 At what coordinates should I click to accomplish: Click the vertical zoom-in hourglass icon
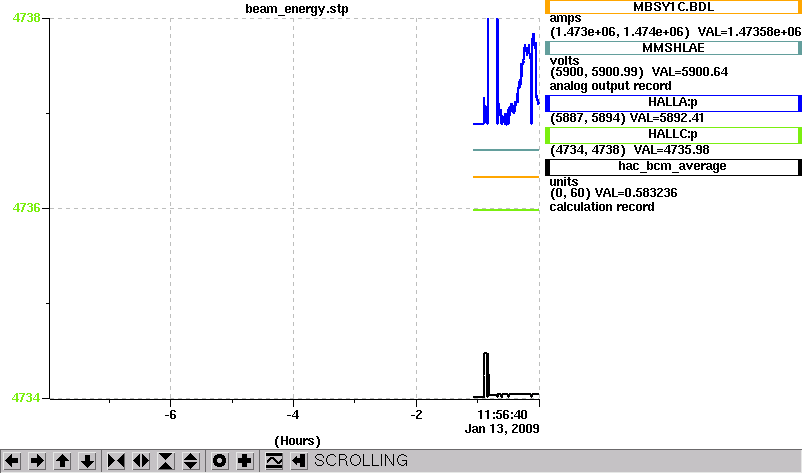pyautogui.click(x=166, y=461)
